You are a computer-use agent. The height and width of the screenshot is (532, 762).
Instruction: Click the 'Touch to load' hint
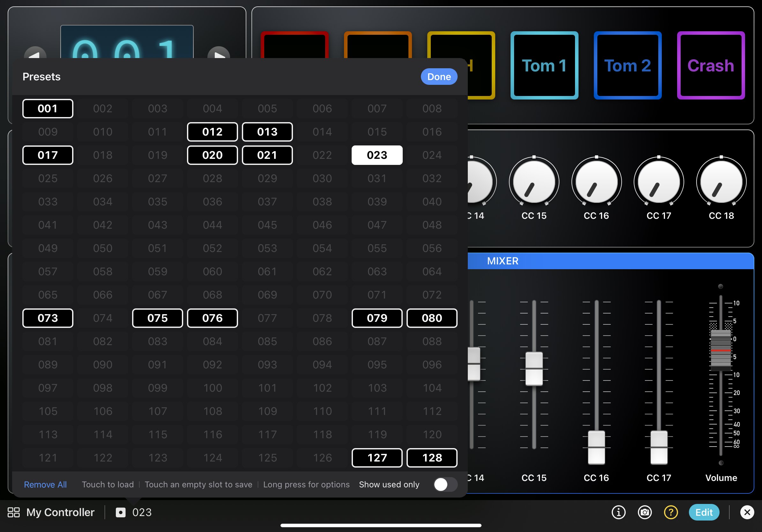108,484
